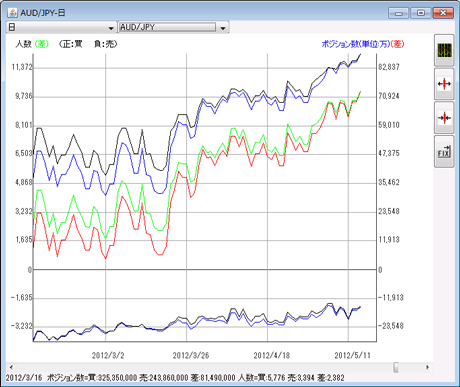Close the AUD/JPY chart window
Viewport: 460px width, 387px height.
tap(443, 13)
